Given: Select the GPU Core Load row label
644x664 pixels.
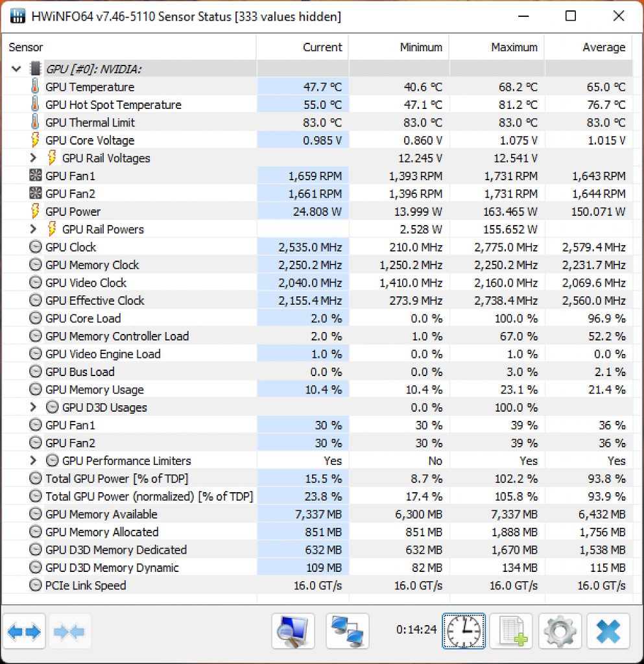Looking at the screenshot, I should [x=83, y=318].
